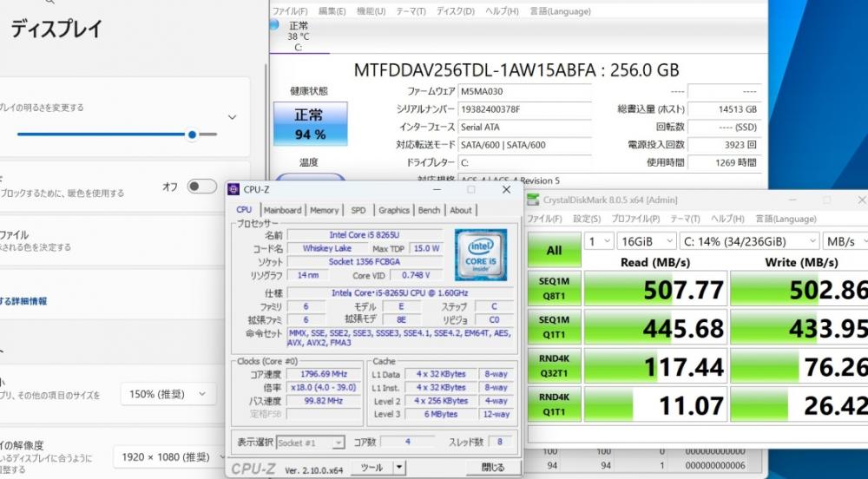Open the test drive C: dropdown
The width and height of the screenshot is (868, 479).
click(748, 240)
